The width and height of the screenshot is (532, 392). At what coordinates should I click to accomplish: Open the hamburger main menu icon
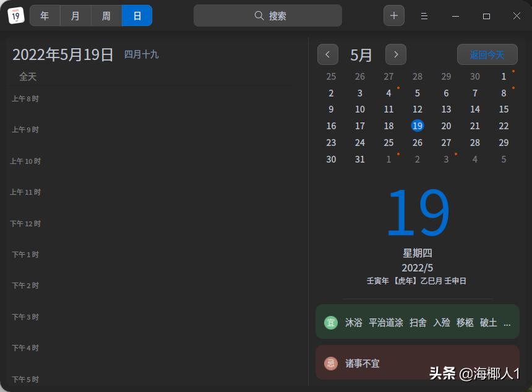(424, 16)
